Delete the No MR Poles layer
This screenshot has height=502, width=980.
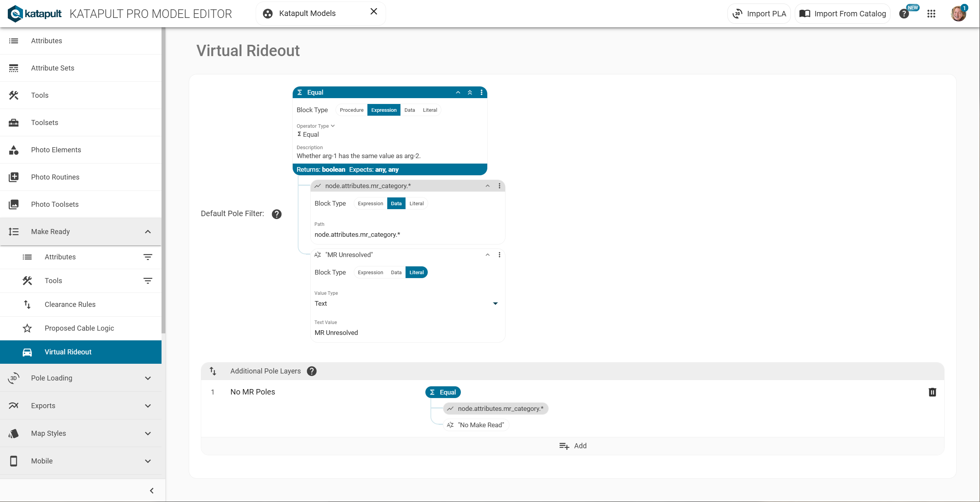tap(932, 392)
